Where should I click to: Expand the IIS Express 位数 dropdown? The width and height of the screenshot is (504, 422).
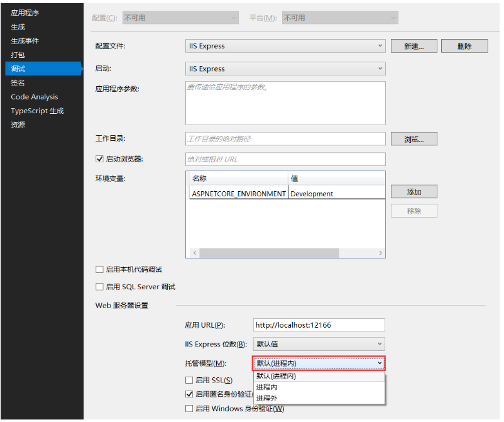coord(319,344)
